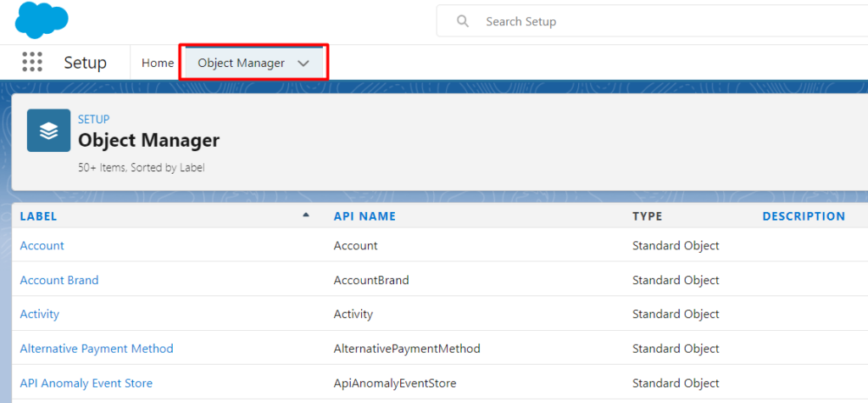Click the Salesforce cloud logo

click(40, 20)
